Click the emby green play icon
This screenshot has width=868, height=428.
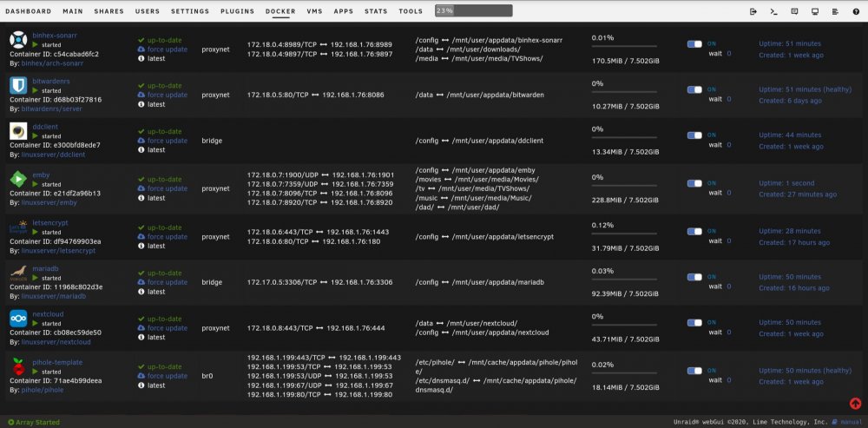pos(18,179)
